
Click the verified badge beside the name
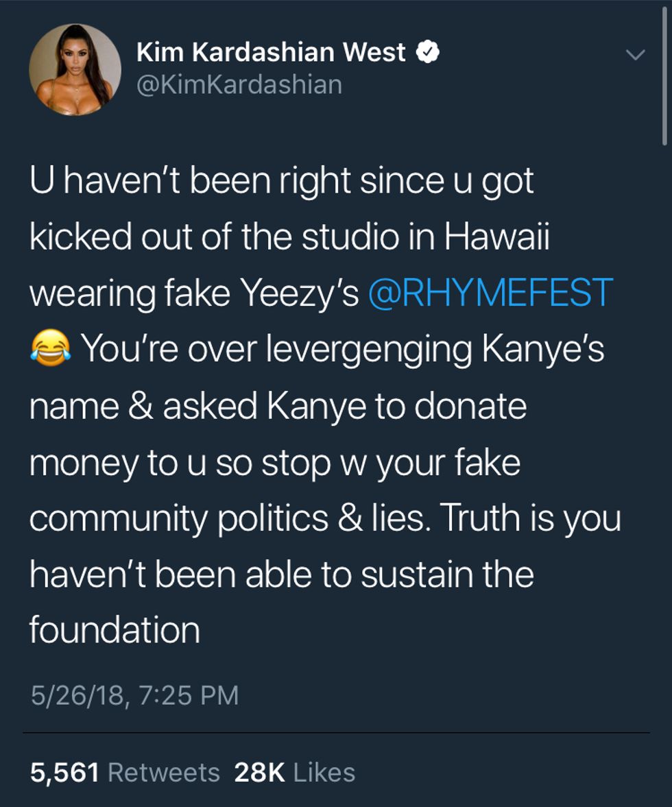coord(429,52)
